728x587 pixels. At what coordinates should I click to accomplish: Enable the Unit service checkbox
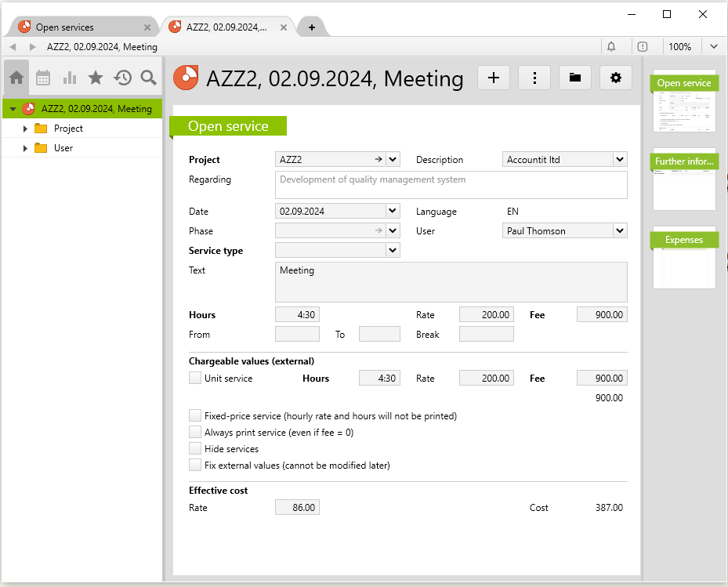[x=195, y=379]
